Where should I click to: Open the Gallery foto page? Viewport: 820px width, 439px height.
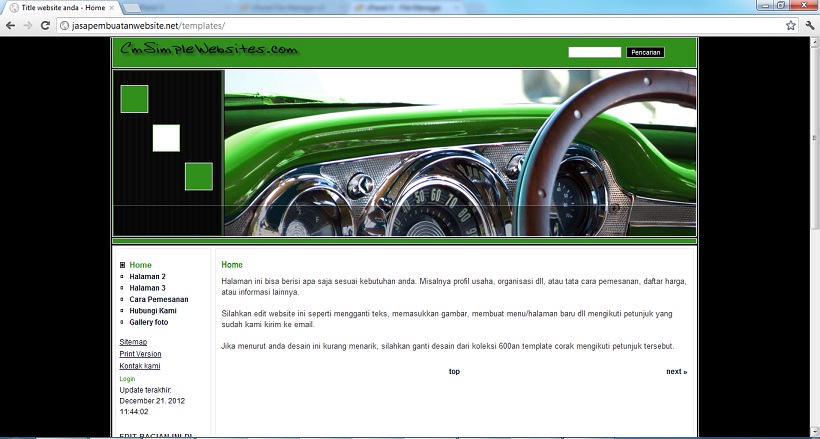coord(149,322)
